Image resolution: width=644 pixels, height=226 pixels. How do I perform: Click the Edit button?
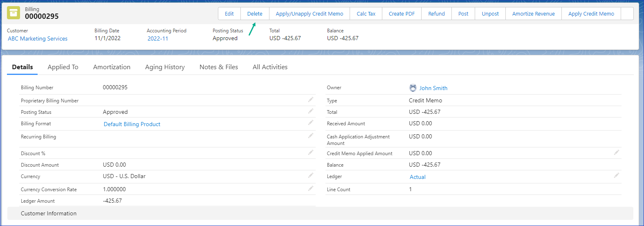pyautogui.click(x=229, y=14)
